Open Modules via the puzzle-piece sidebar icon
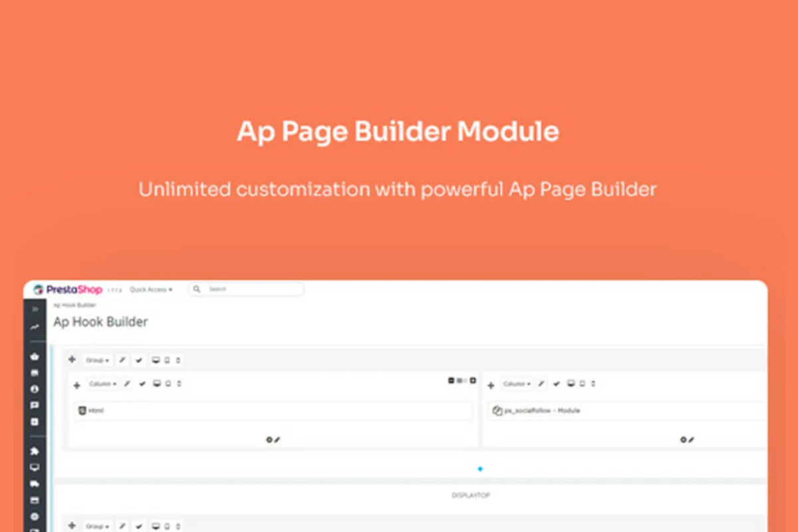Viewport: 798px width, 532px height. click(x=35, y=452)
